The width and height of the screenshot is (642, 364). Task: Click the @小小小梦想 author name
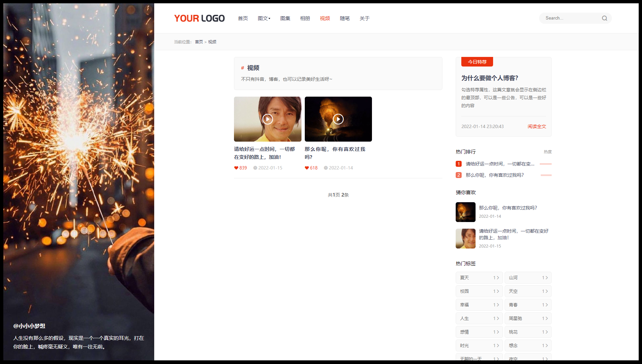[x=29, y=326]
